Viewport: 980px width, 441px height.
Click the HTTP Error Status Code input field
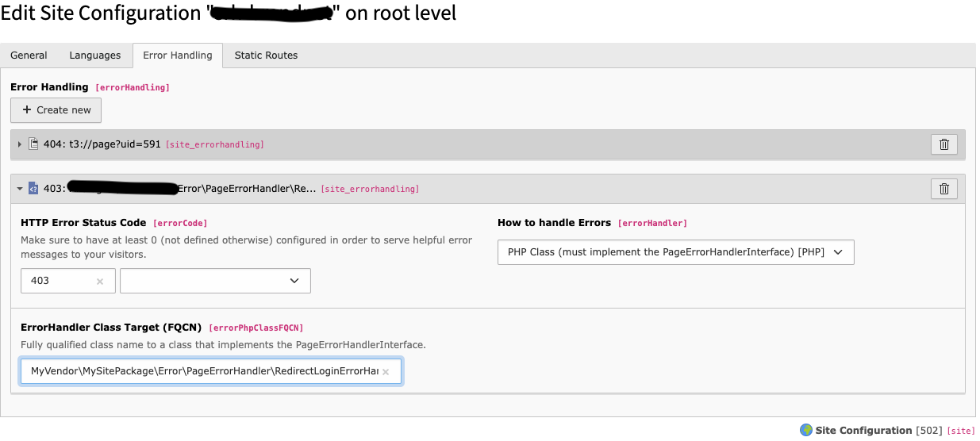coord(60,281)
